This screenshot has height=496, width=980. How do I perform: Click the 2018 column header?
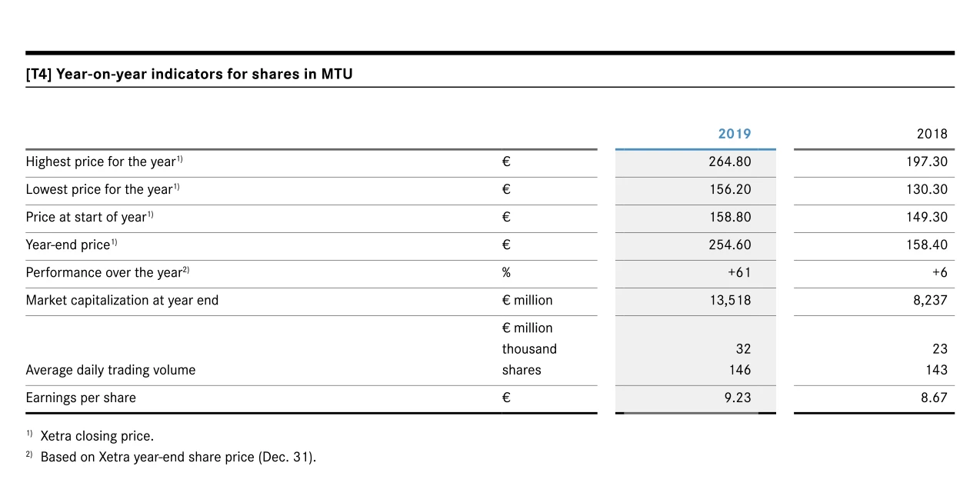coord(932,134)
